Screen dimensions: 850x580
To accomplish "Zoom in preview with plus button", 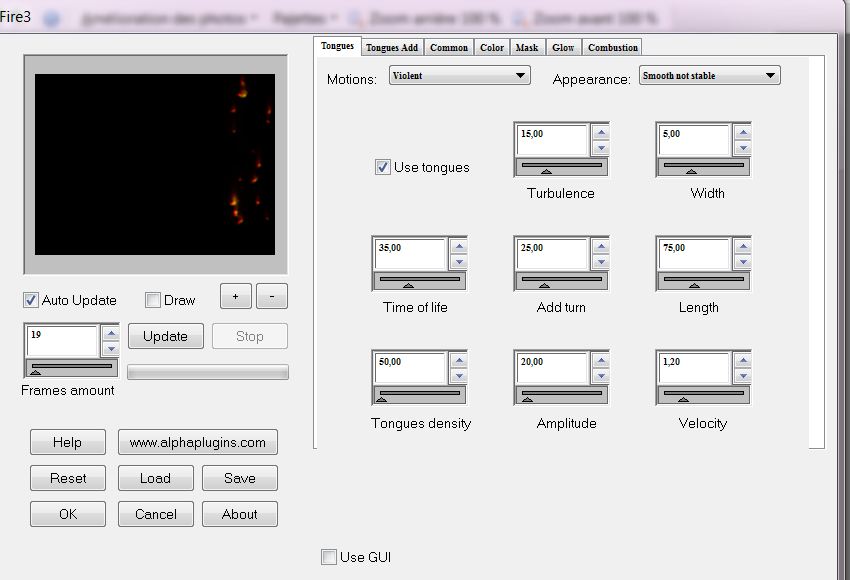I will click(235, 296).
